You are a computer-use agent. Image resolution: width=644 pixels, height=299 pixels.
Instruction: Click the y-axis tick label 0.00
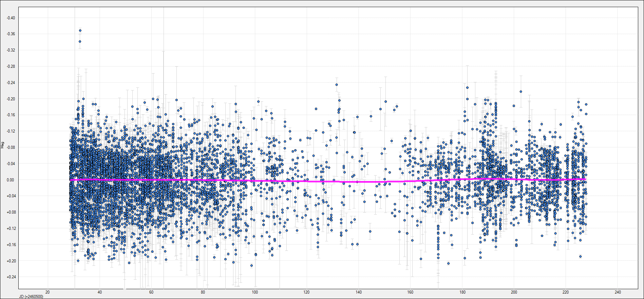click(11, 180)
